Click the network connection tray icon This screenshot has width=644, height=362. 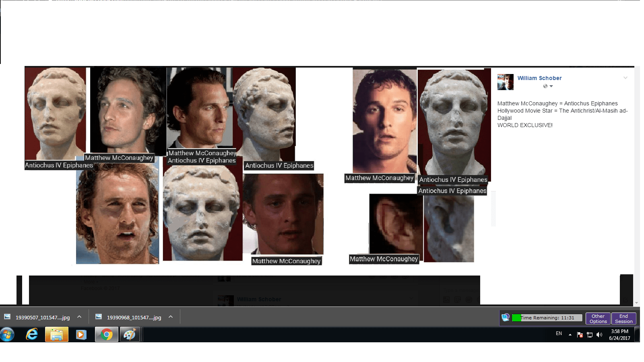tap(590, 335)
